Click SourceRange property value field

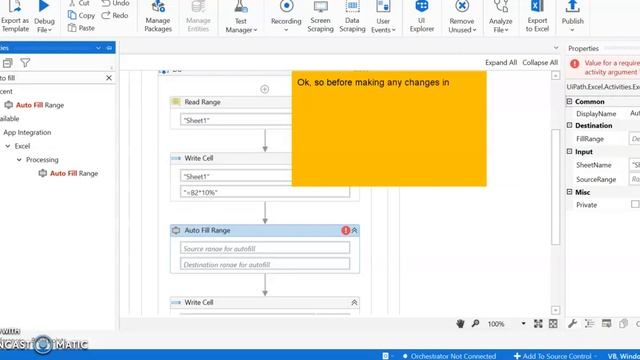coord(634,179)
